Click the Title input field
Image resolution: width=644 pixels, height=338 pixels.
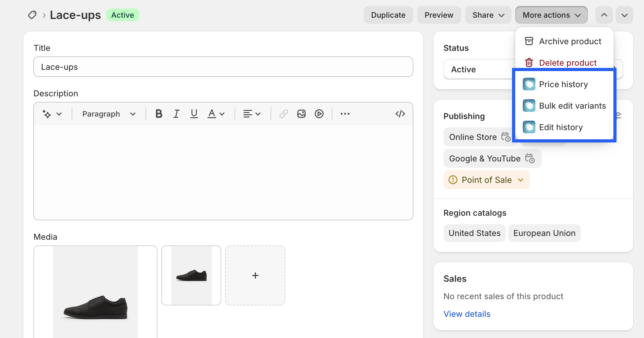pyautogui.click(x=223, y=67)
